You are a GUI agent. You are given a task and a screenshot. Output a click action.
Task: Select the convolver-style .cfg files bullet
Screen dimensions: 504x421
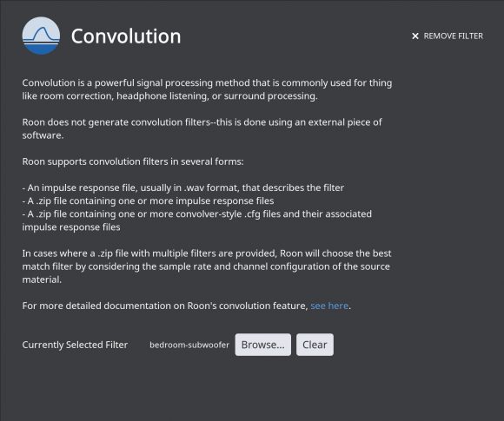(196, 220)
